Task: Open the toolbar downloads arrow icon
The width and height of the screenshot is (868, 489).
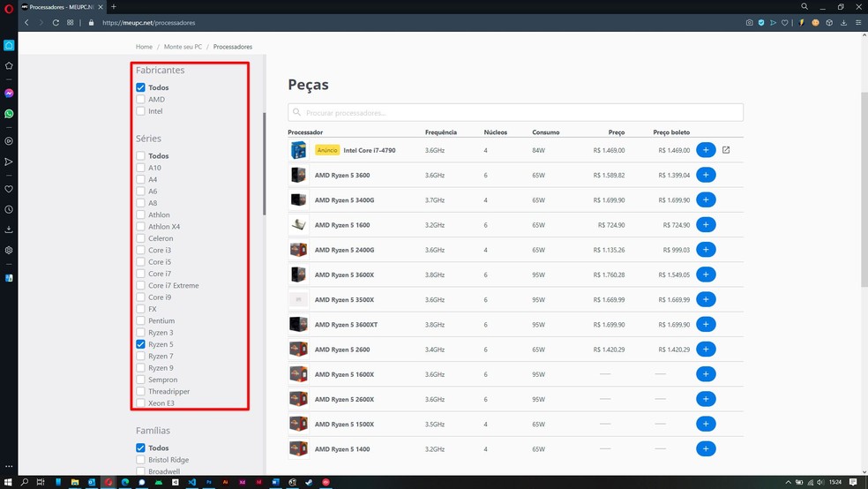Action: coord(843,23)
